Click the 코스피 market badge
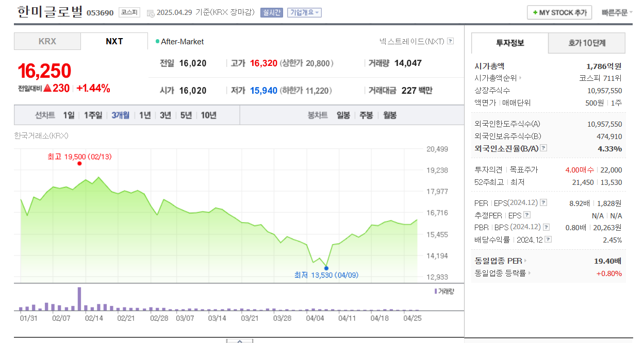Image resolution: width=644 pixels, height=343 pixels. [129, 12]
